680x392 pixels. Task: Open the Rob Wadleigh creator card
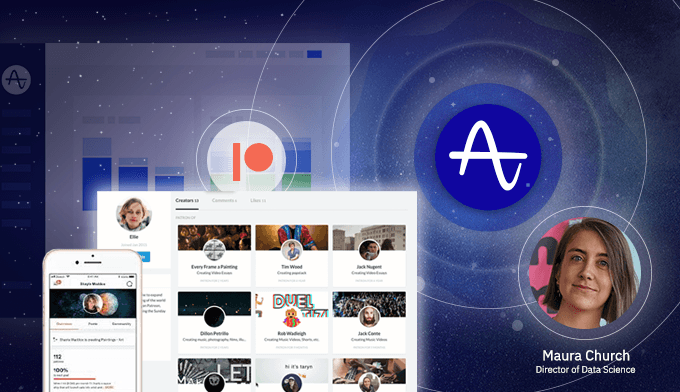point(291,322)
